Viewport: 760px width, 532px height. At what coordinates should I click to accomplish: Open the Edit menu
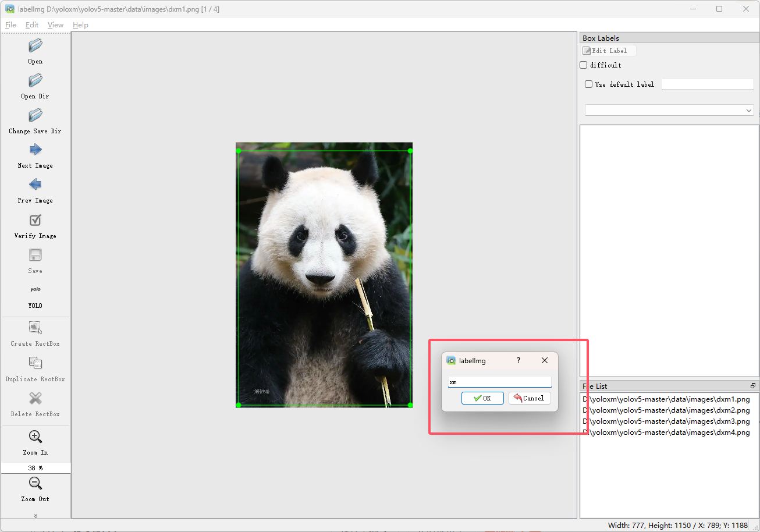click(x=32, y=25)
